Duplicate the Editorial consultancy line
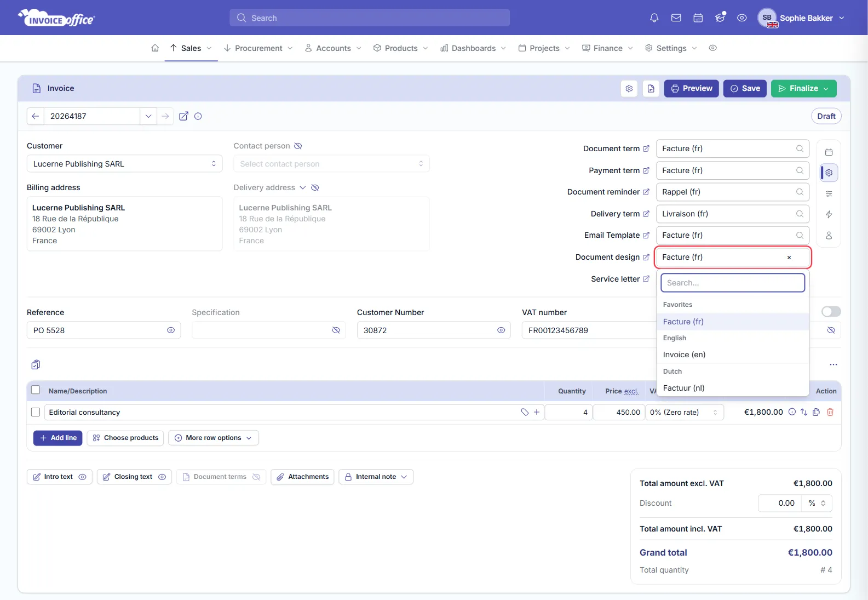Image resolution: width=868 pixels, height=600 pixels. (x=817, y=412)
